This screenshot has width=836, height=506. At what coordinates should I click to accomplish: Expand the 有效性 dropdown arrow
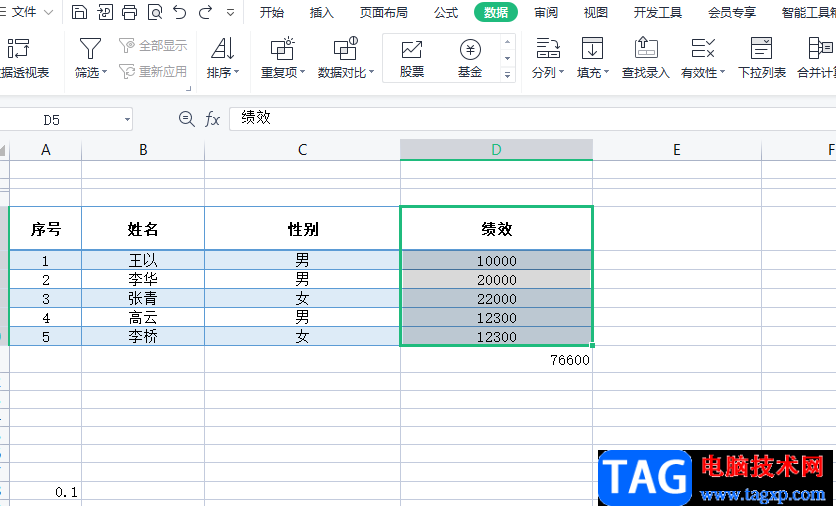[722, 72]
